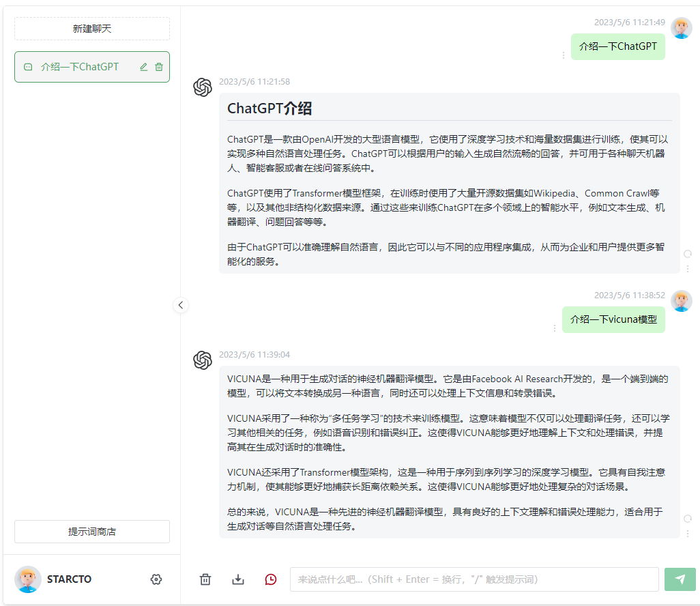Click the paragraph starting ChatGPT是一款由OpenAI开发的
The width and height of the screenshot is (700, 606).
(448, 154)
